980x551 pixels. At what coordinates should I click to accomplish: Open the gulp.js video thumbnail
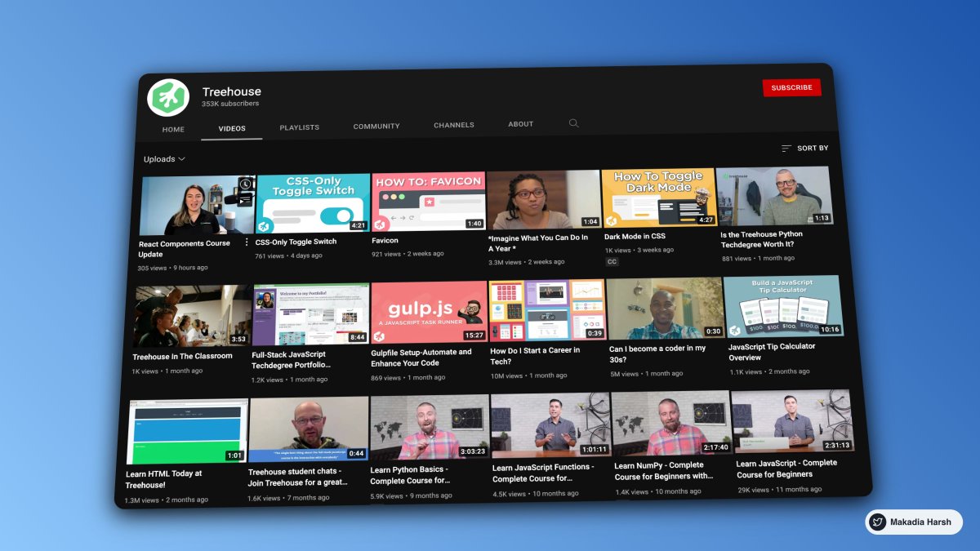(429, 312)
